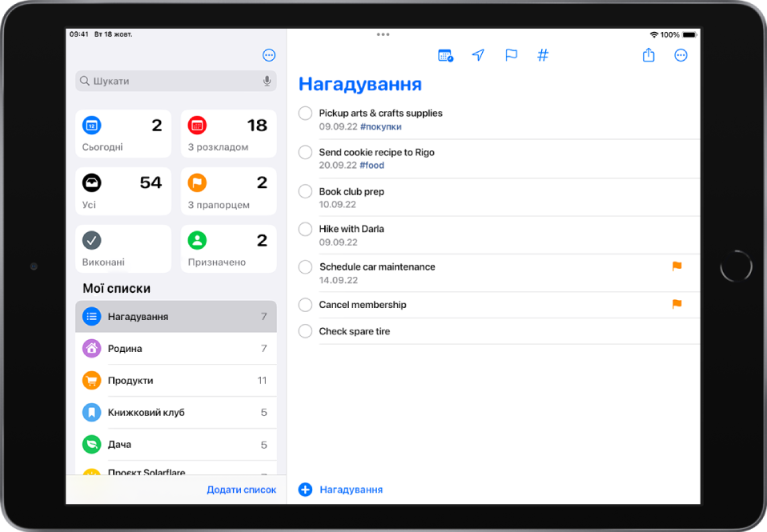Screen dimensions: 767x532
Task: Mark Send cookie recipe to Rigo done
Action: pyautogui.click(x=305, y=152)
